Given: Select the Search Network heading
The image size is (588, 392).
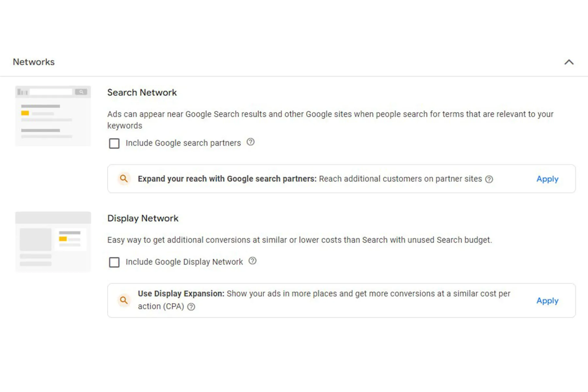Looking at the screenshot, I should [x=142, y=92].
